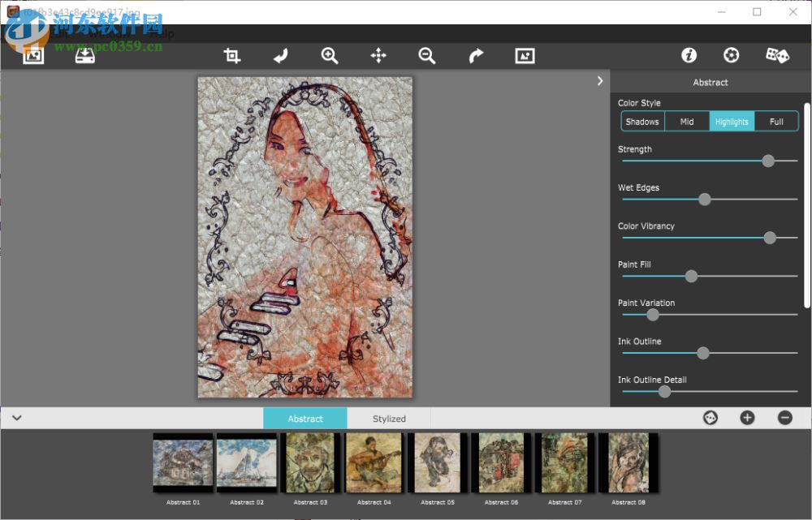Click the Strength slider handle
Screen dimensions: 812x520
coord(768,161)
